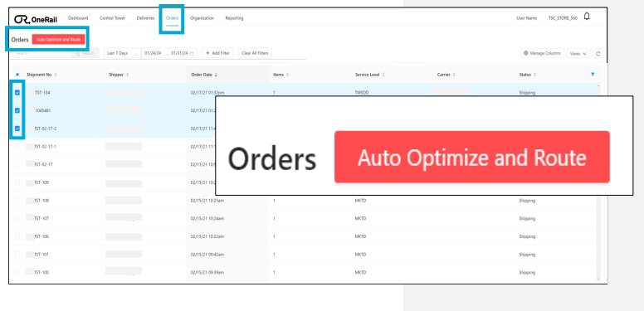
Task: Click the small Auto Optimize and Route button
Action: point(58,39)
